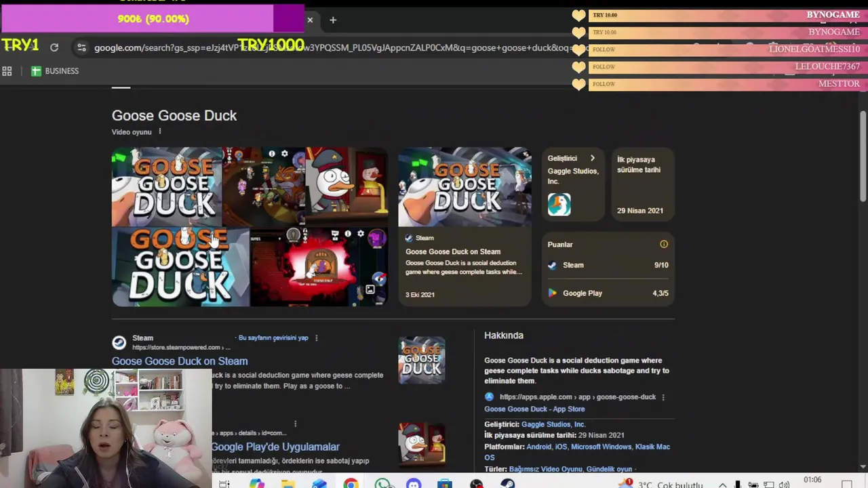Open File Explorer from the taskbar

pos(288,484)
